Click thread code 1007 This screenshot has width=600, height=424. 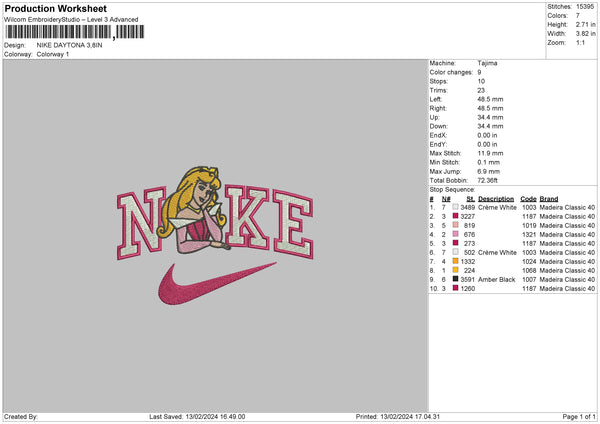(529, 279)
